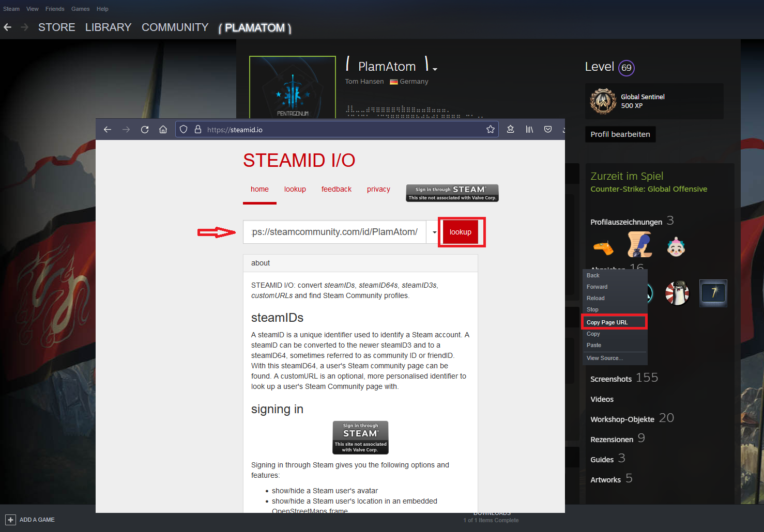Focus the browser address bar showing steamid.io
This screenshot has width=764, height=532.
[x=337, y=130]
